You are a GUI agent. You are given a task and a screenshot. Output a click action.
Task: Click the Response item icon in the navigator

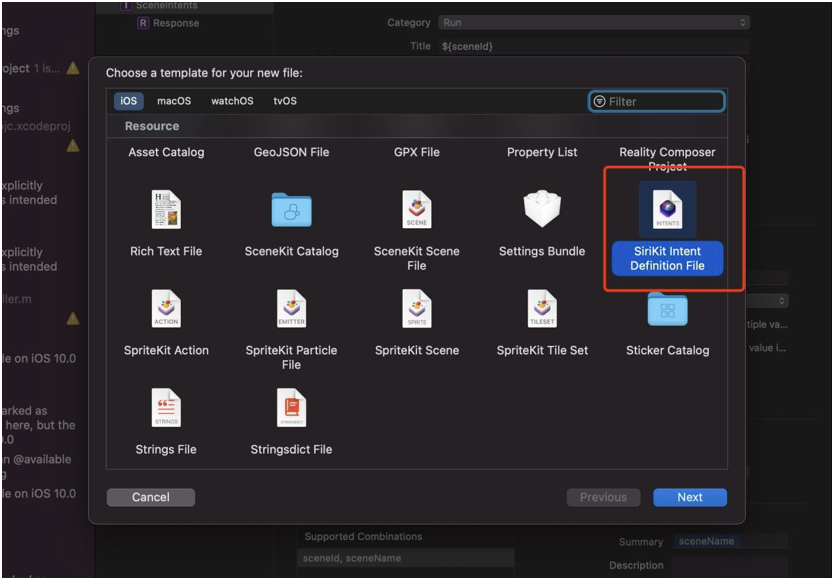point(143,23)
